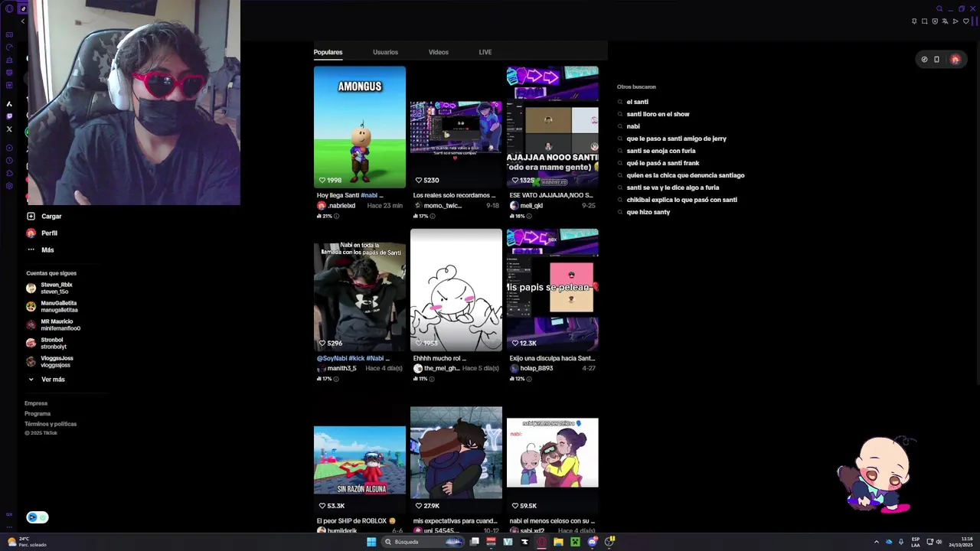Open the history clock icon in sidebar
This screenshot has height=551, width=980.
pos(9,160)
